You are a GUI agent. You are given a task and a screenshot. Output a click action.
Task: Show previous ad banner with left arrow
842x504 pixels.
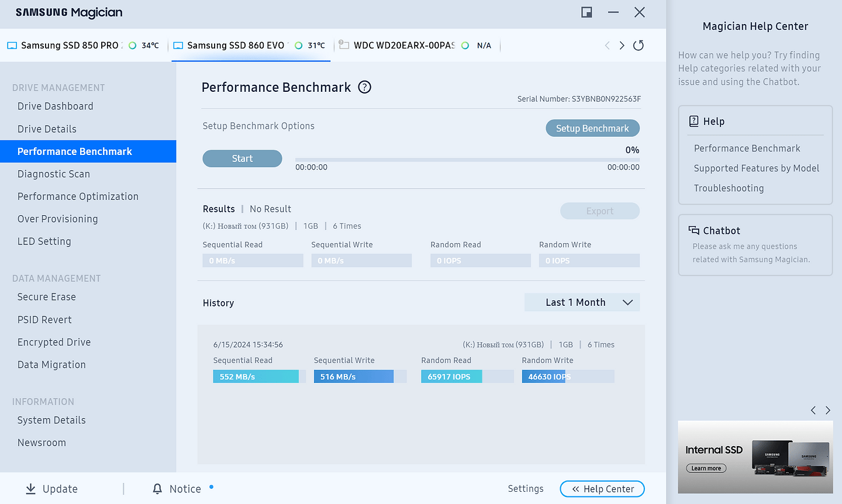pyautogui.click(x=813, y=410)
